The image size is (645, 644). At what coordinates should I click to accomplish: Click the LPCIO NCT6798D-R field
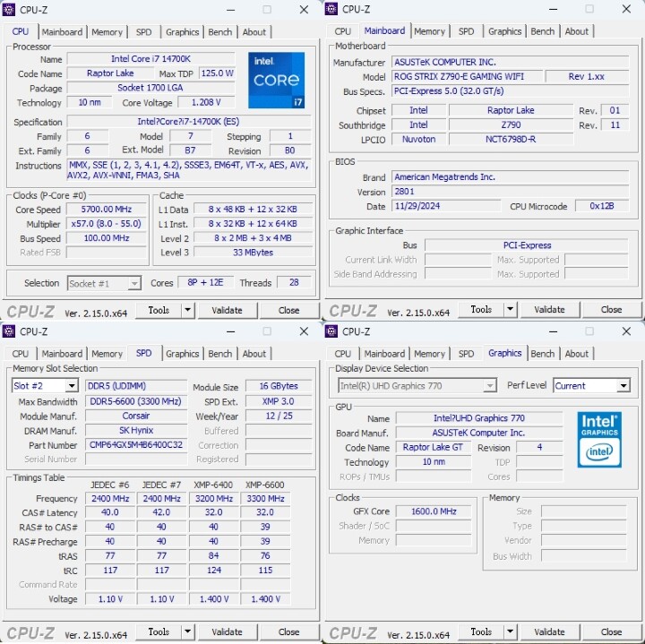coord(511,140)
